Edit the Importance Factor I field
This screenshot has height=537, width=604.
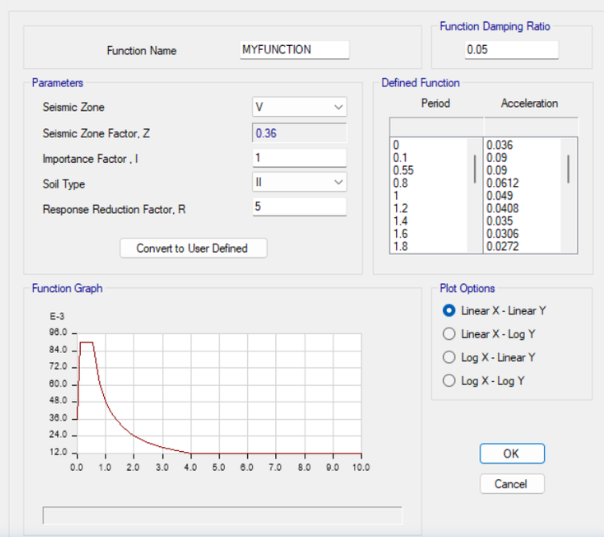point(299,158)
